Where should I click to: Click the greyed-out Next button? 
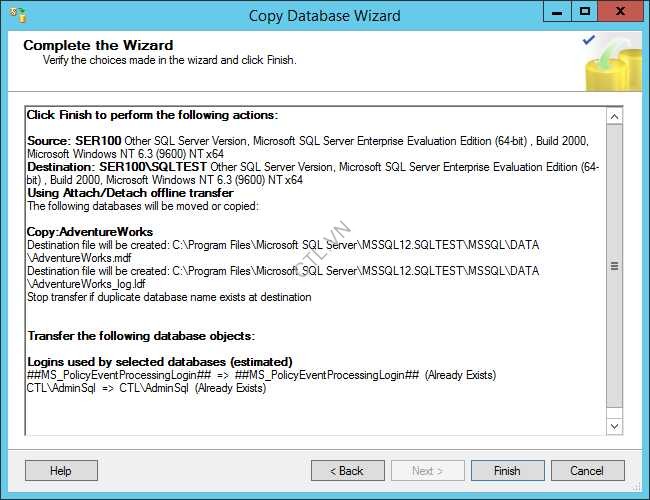pyautogui.click(x=427, y=470)
